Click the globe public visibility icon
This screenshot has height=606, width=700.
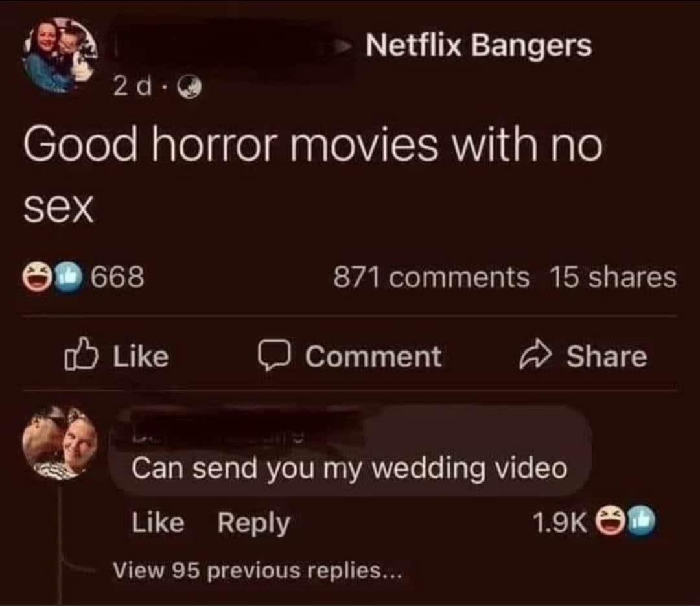click(190, 87)
